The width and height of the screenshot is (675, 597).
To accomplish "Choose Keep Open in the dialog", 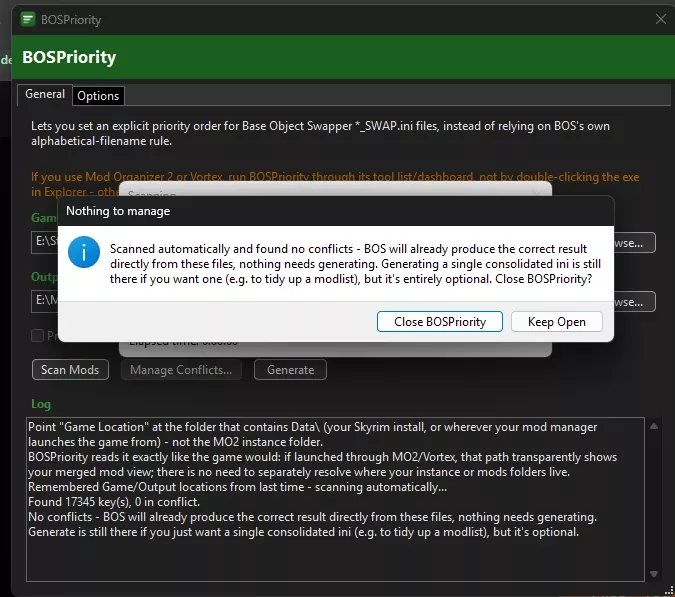I will (x=556, y=322).
